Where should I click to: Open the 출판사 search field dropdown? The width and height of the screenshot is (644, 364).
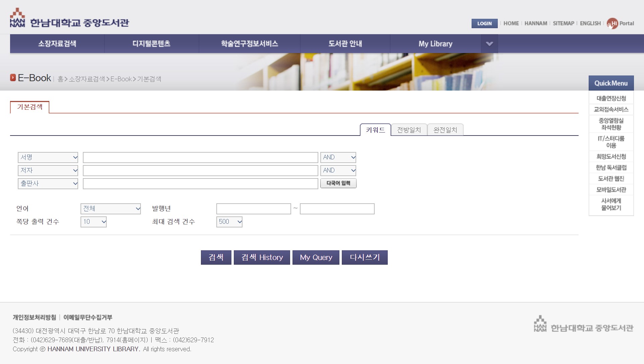point(48,184)
